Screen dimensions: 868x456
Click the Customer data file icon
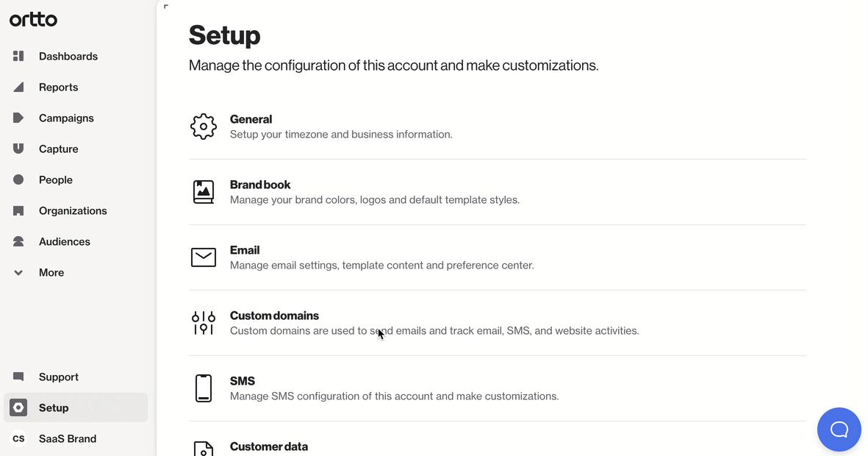pyautogui.click(x=204, y=448)
